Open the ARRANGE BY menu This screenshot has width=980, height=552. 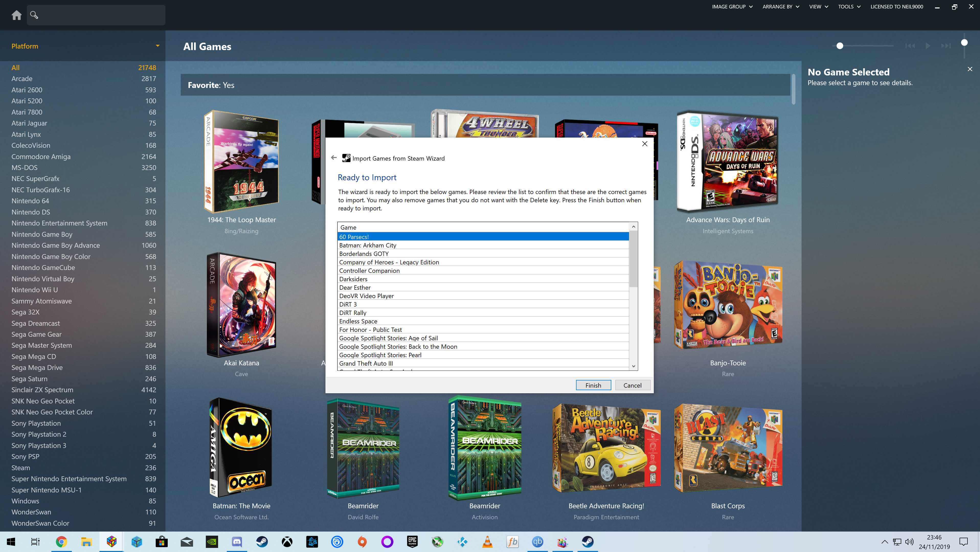[781, 6]
